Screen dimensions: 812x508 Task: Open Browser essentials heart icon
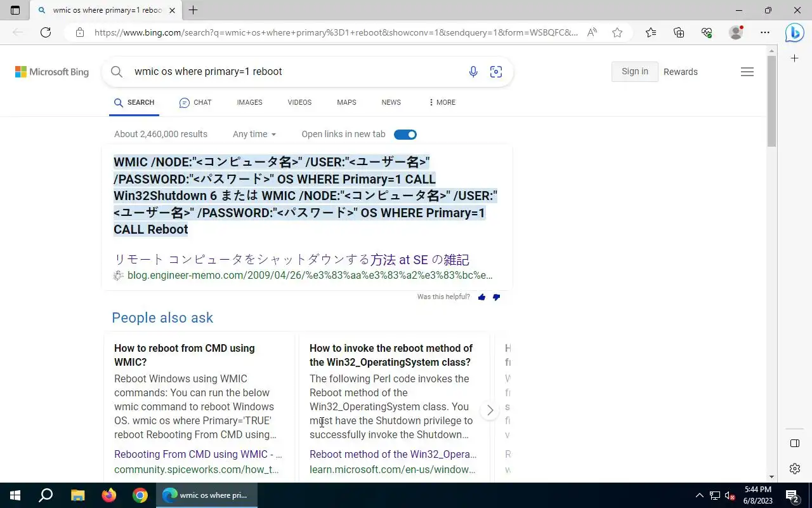[x=707, y=32]
